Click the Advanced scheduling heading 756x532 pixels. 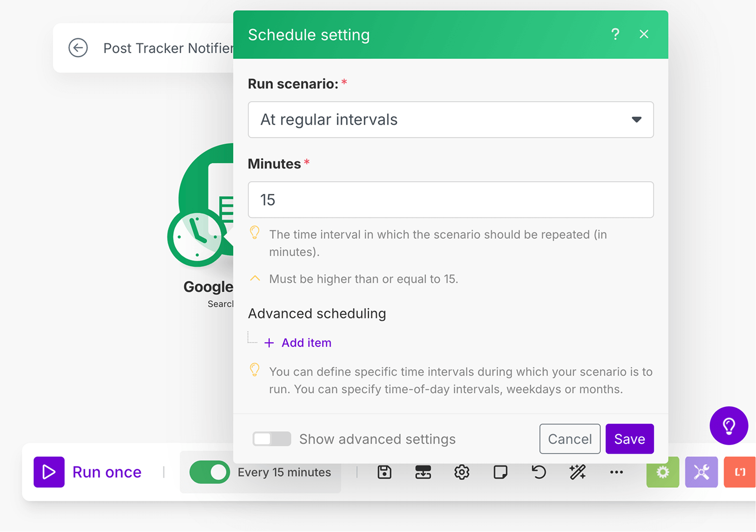click(317, 313)
